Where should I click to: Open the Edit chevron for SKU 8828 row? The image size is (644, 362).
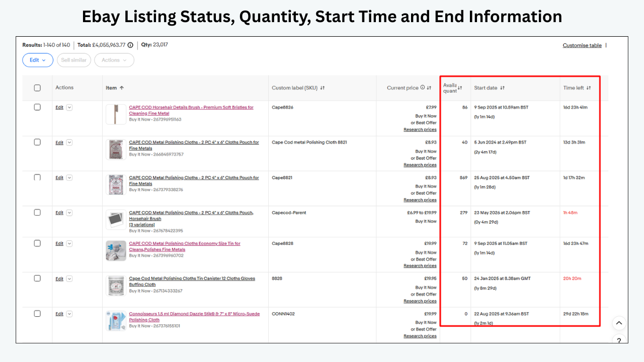(69, 279)
